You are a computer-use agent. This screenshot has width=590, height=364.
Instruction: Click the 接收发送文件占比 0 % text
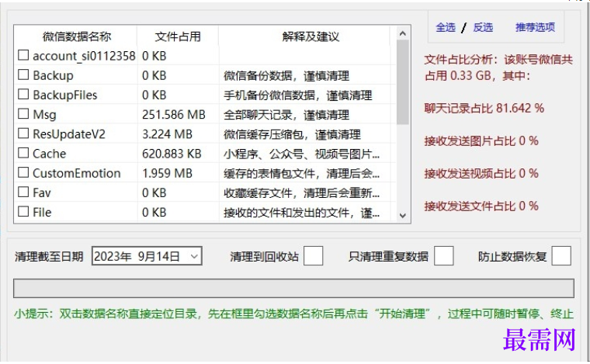[x=481, y=206]
